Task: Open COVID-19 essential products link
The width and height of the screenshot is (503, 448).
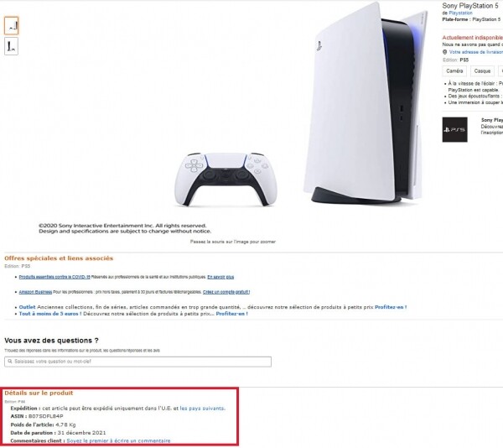Action: (54, 277)
